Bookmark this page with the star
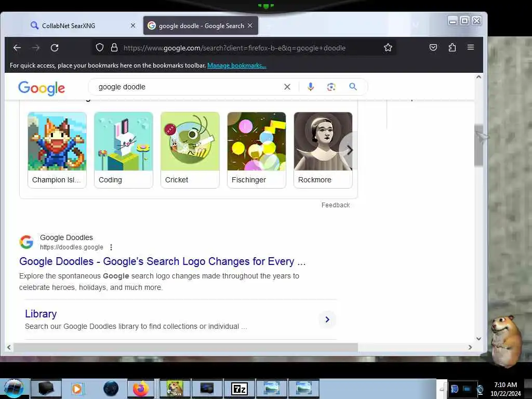532x399 pixels. click(x=388, y=47)
